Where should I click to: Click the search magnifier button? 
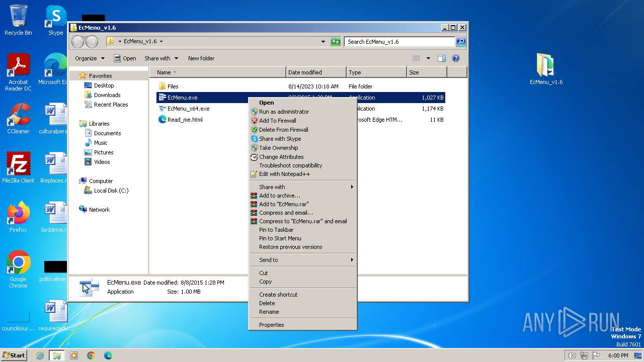pyautogui.click(x=460, y=42)
